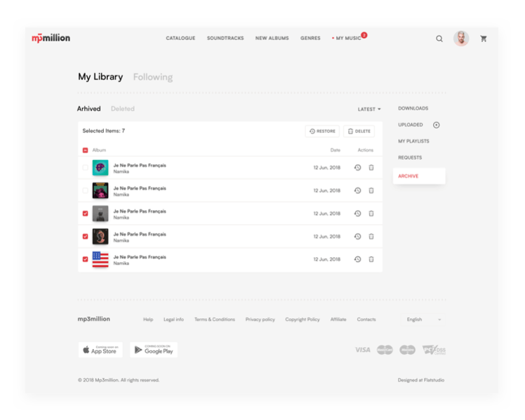Expand the English language selector

tap(424, 320)
